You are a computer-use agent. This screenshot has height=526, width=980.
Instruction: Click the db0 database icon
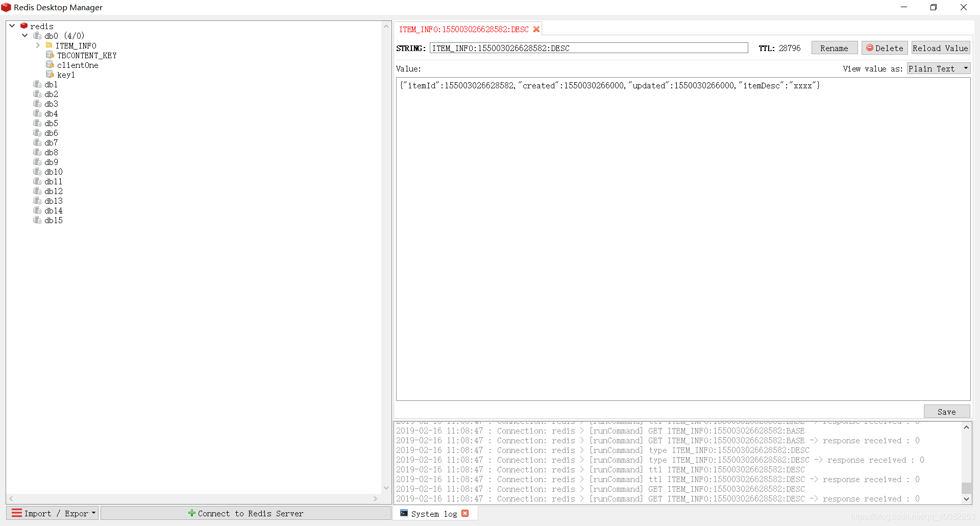[x=37, y=35]
